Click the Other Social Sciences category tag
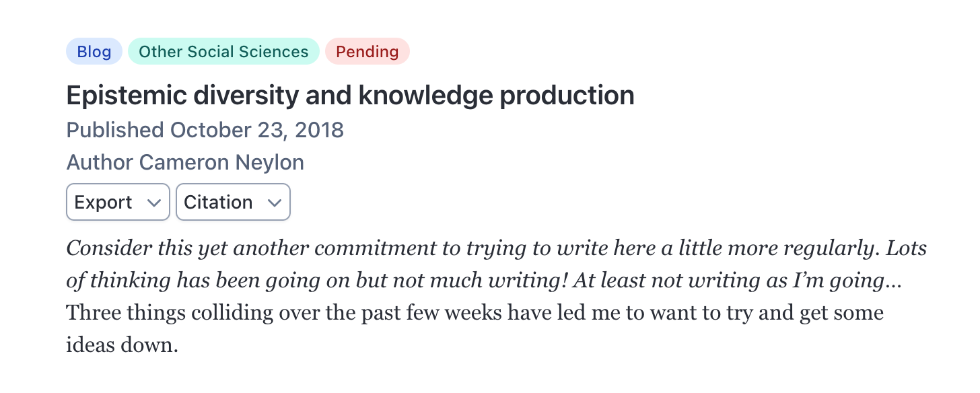The height and width of the screenshot is (393, 980). 223,52
